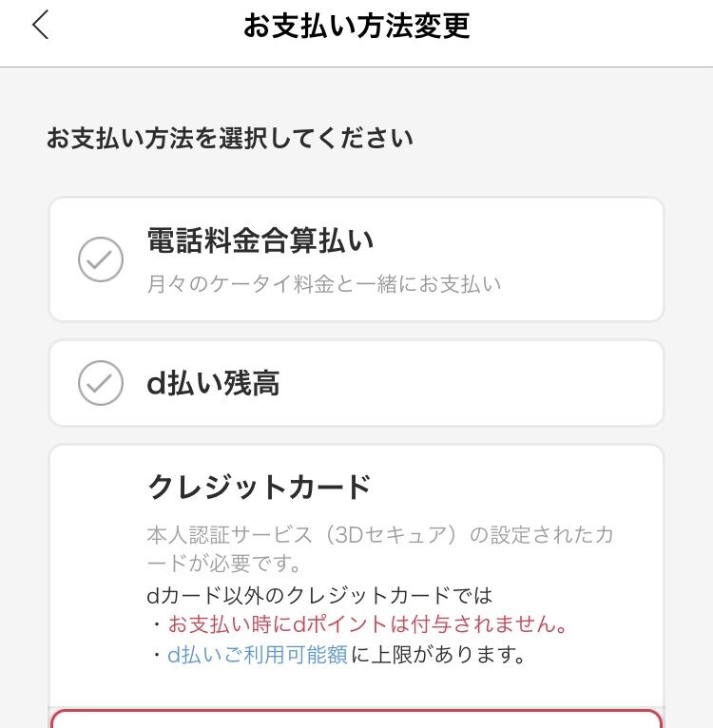This screenshot has width=713, height=728.
Task: Select the d払い残高 check circle
Action: point(101,383)
